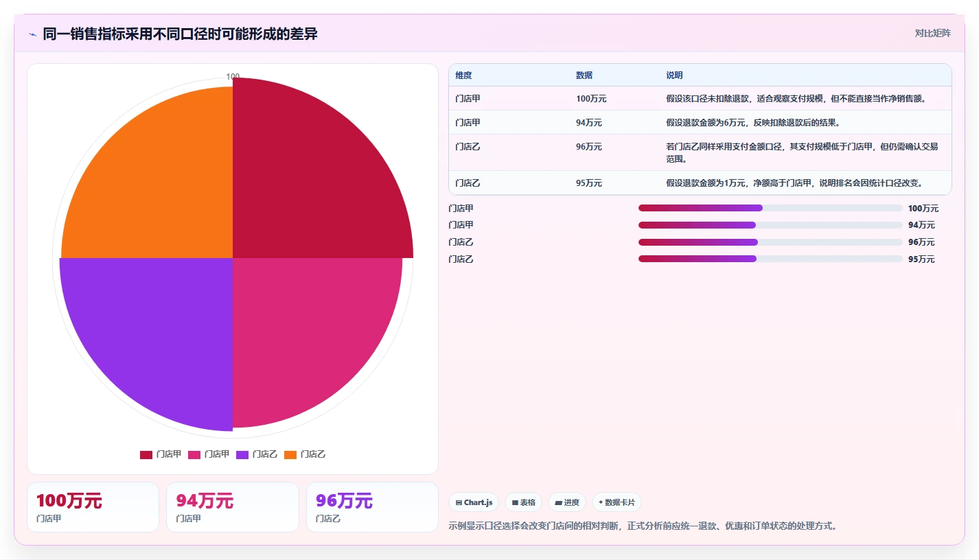Viewport: 979px width, 560px height.
Task: Select the 表格 chip
Action: point(523,502)
